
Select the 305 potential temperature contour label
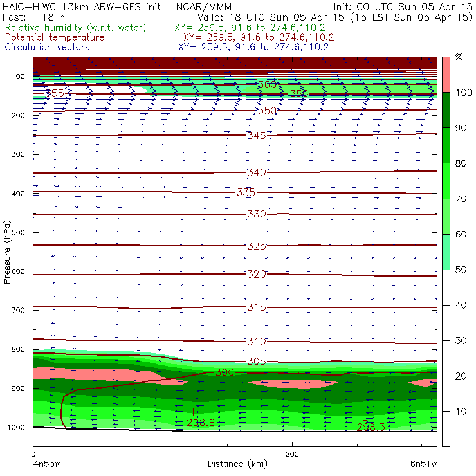tap(257, 362)
